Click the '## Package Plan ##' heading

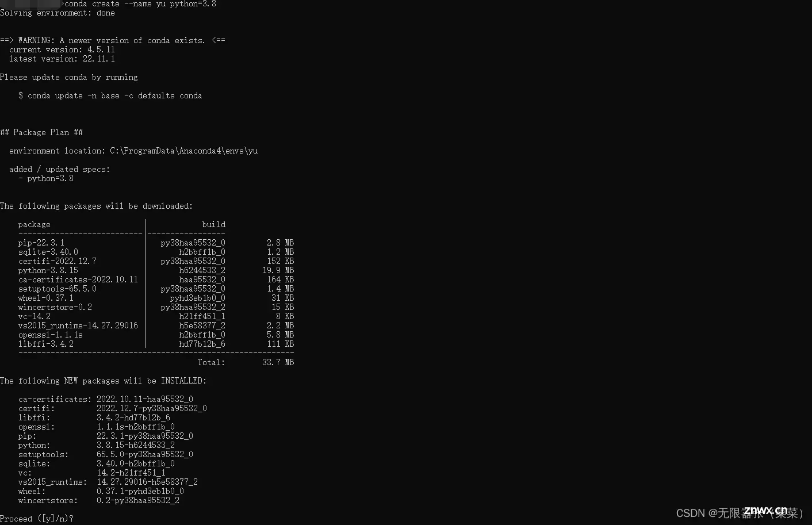(41, 132)
